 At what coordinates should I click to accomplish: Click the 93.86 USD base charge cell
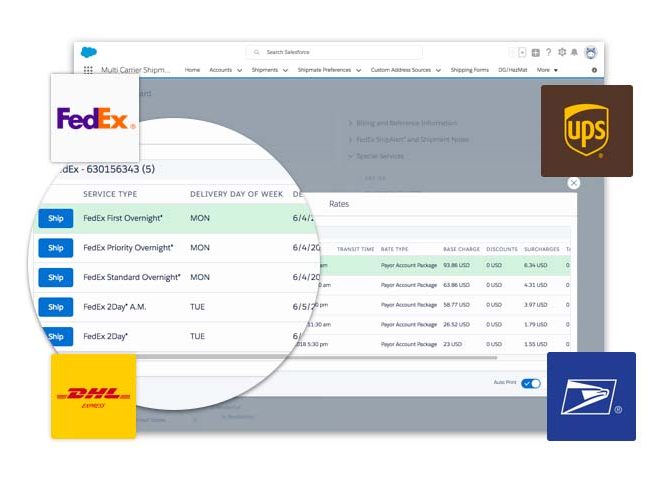click(x=456, y=265)
